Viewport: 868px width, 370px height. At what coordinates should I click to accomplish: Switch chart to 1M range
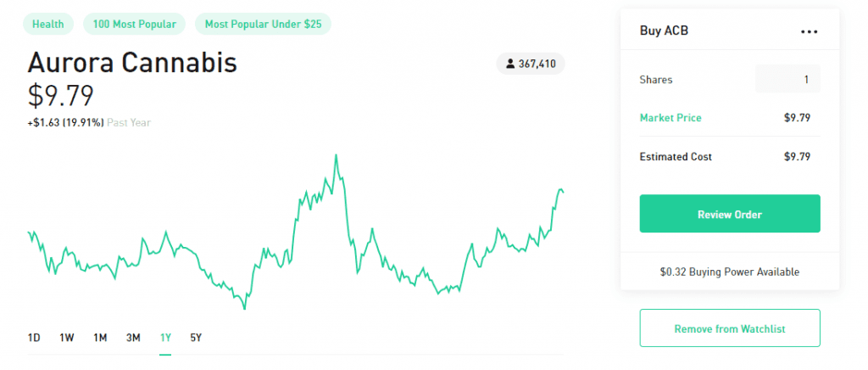coord(100,337)
